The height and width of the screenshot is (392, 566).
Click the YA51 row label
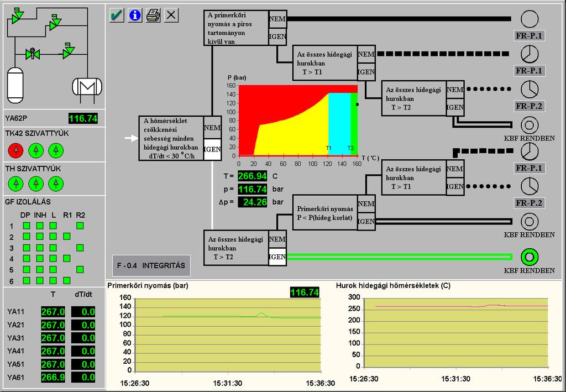point(15,364)
